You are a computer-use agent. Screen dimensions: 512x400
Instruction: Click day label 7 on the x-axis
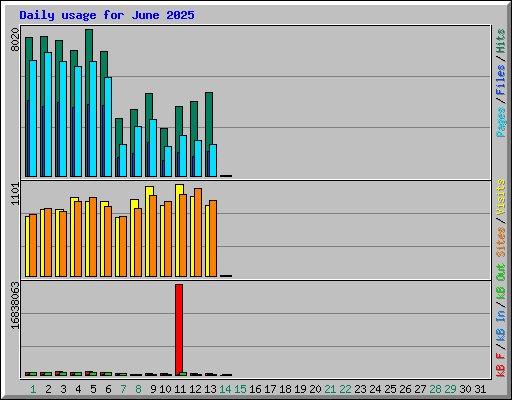(123, 389)
